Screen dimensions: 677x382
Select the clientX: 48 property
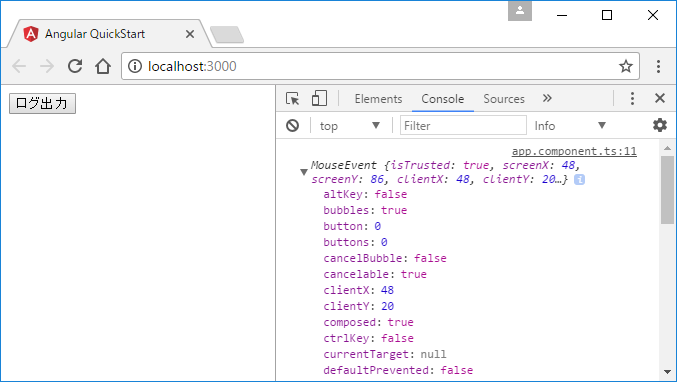pyautogui.click(x=359, y=290)
